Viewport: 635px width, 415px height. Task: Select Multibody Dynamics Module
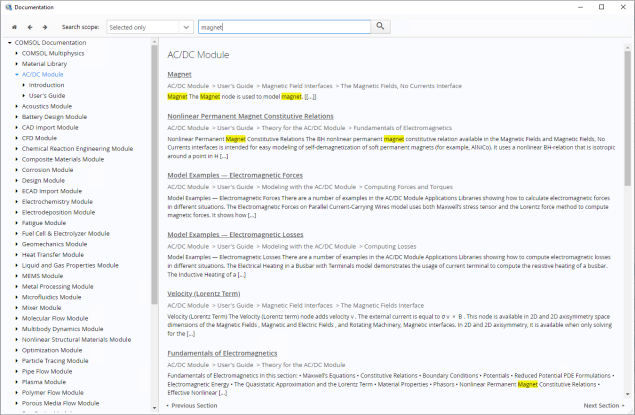[62, 329]
